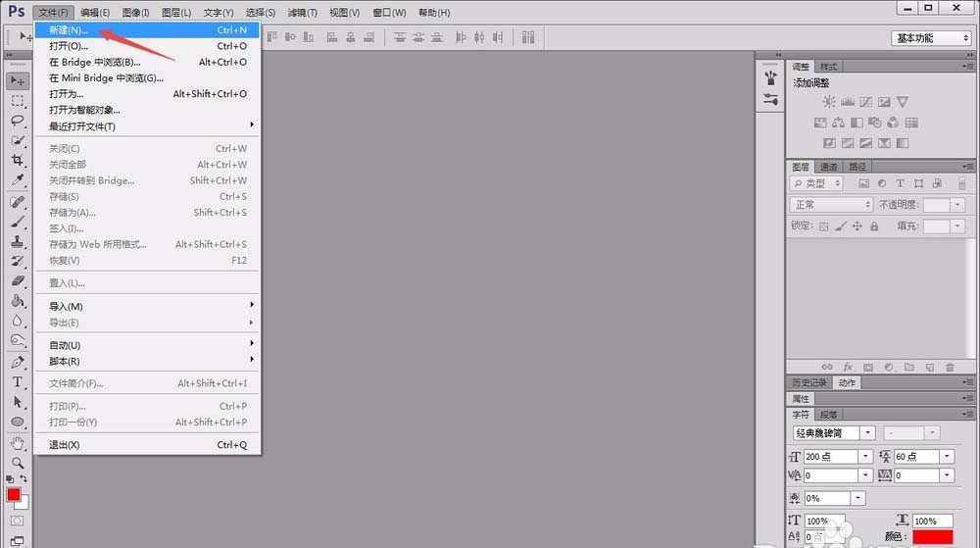Select the Rectangular Marquee tool
The image size is (980, 548).
[17, 101]
